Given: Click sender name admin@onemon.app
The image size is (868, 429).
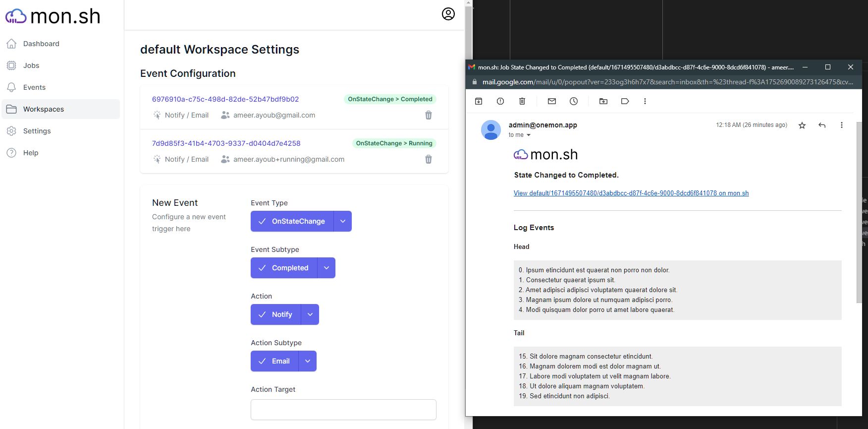Looking at the screenshot, I should point(543,125).
